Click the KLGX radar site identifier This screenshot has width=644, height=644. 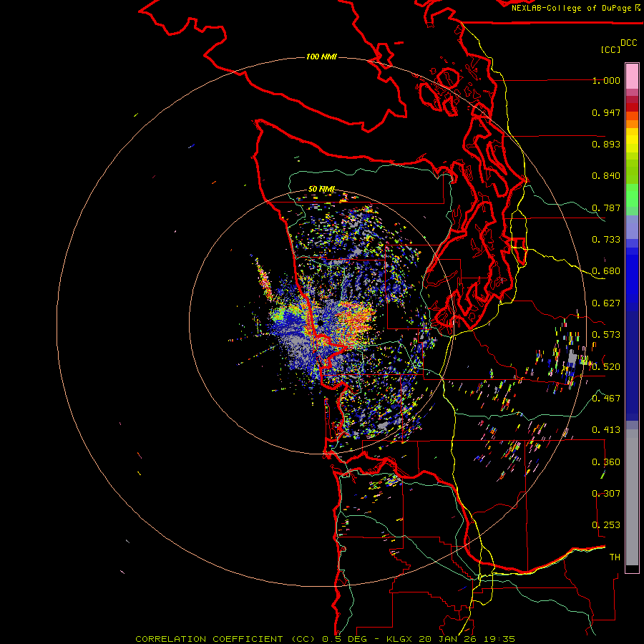pyautogui.click(x=399, y=639)
